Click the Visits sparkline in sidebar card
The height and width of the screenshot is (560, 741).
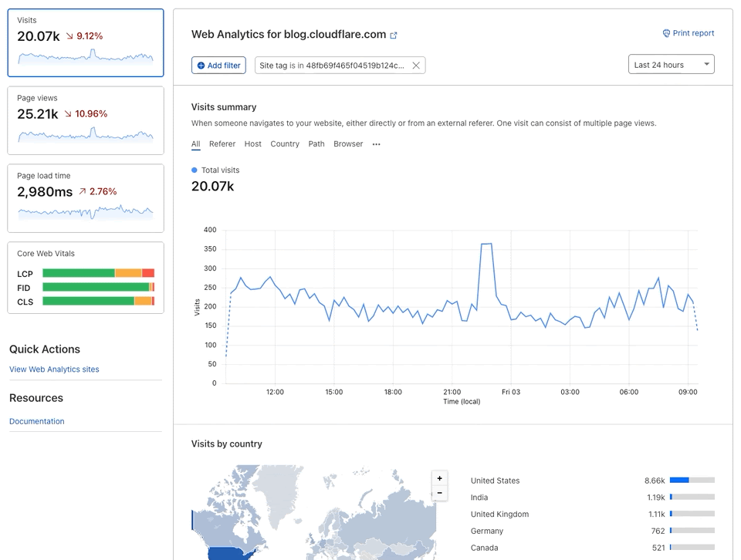[x=86, y=56]
